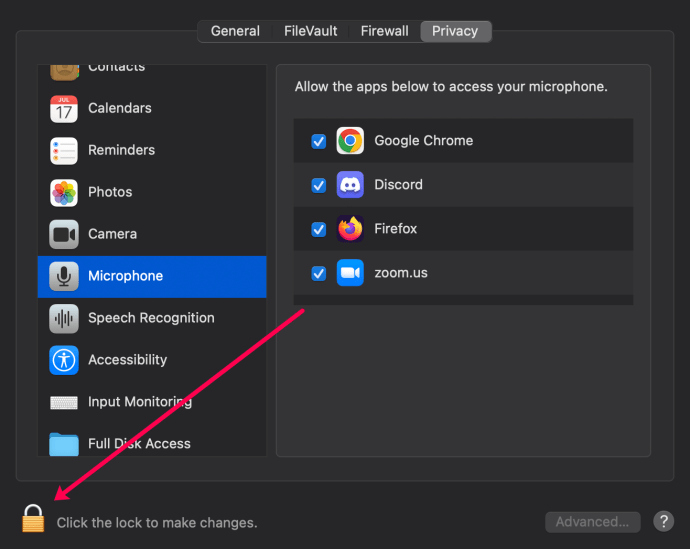
Task: Click the Discord app icon
Action: [x=350, y=185]
